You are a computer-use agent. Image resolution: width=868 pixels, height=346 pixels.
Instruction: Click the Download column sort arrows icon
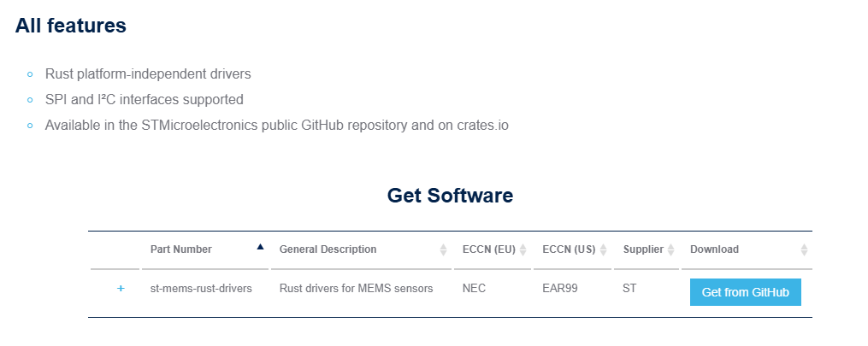804,249
